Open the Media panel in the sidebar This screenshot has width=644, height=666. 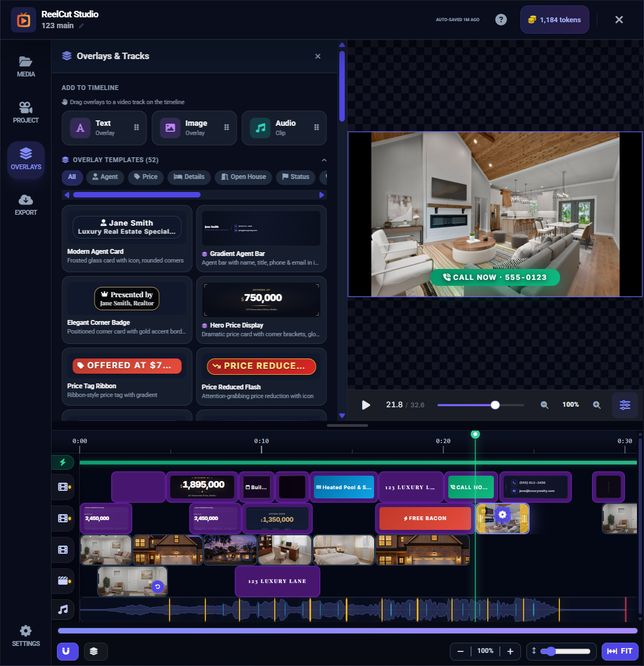pyautogui.click(x=25, y=65)
